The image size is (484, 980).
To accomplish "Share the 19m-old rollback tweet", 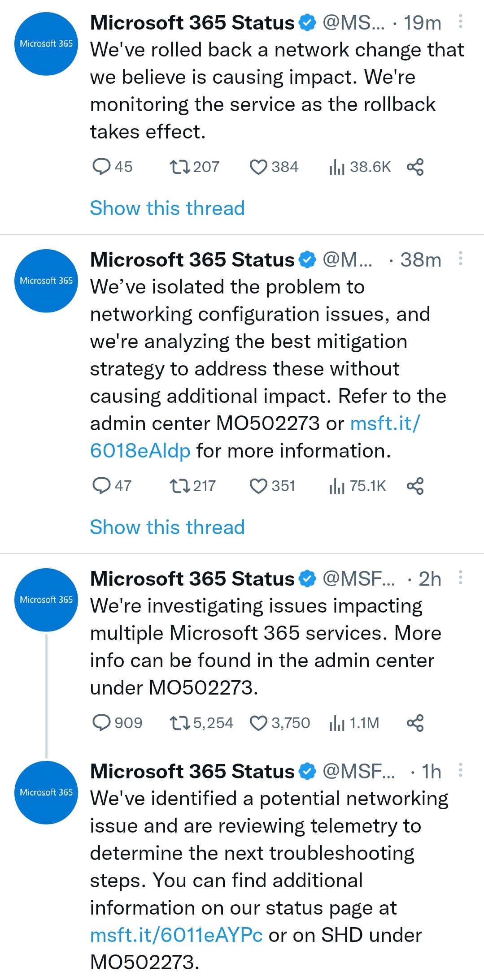I will click(x=415, y=167).
